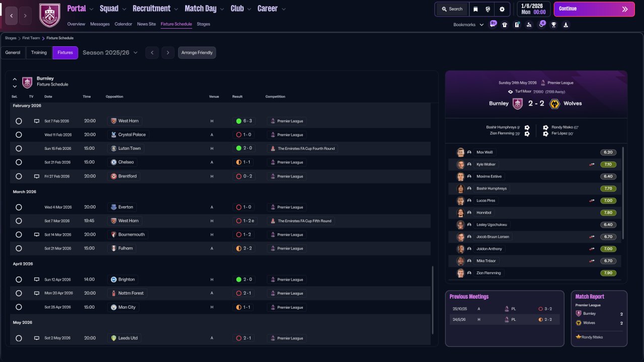Open the scouting search icon in the bookmarks bar
The height and width of the screenshot is (362, 644).
click(529, 25)
